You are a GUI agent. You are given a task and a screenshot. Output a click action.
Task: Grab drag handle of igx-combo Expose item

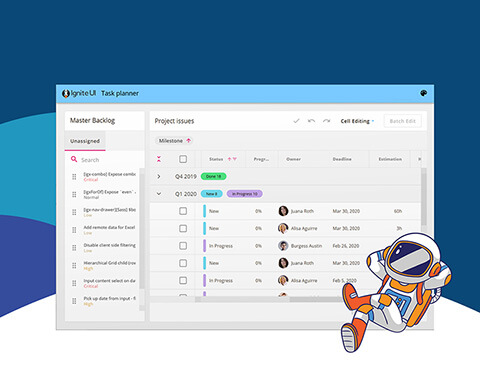[x=74, y=177]
